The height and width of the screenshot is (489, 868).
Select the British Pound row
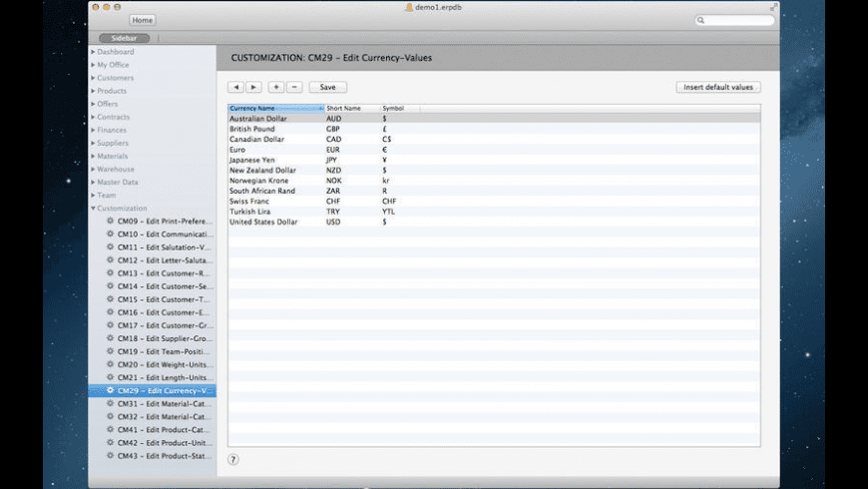[x=494, y=129]
